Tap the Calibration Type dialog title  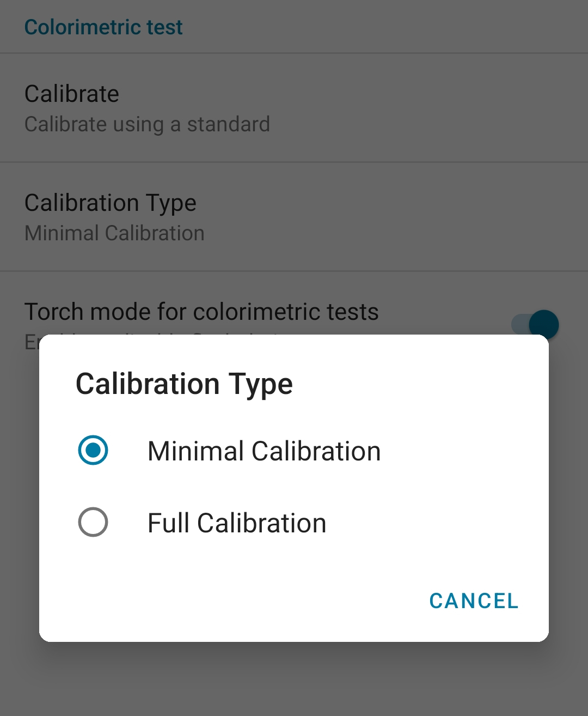coord(184,384)
